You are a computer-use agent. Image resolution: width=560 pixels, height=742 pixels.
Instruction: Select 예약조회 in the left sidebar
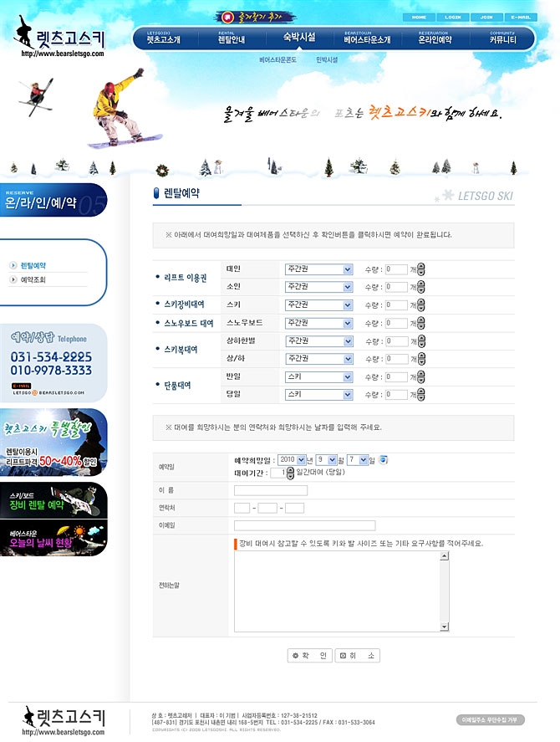(x=33, y=279)
